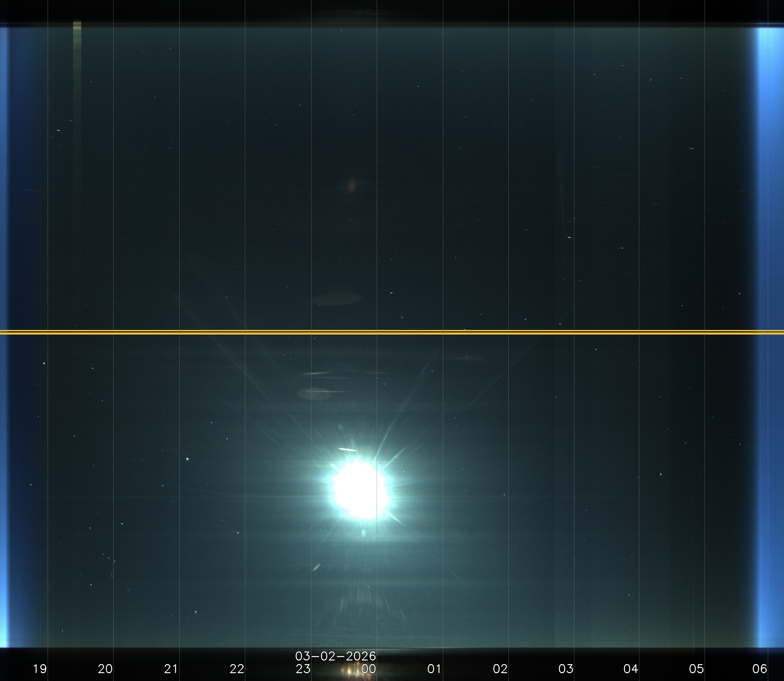Click the 20 hour label
Viewport: 784px width, 681px height.
(x=105, y=669)
